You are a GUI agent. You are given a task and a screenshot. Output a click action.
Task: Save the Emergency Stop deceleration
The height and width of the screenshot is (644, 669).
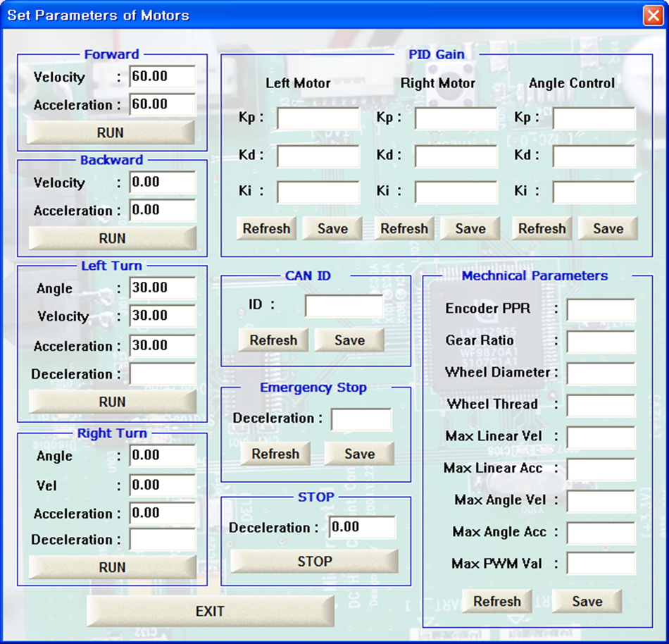359,454
